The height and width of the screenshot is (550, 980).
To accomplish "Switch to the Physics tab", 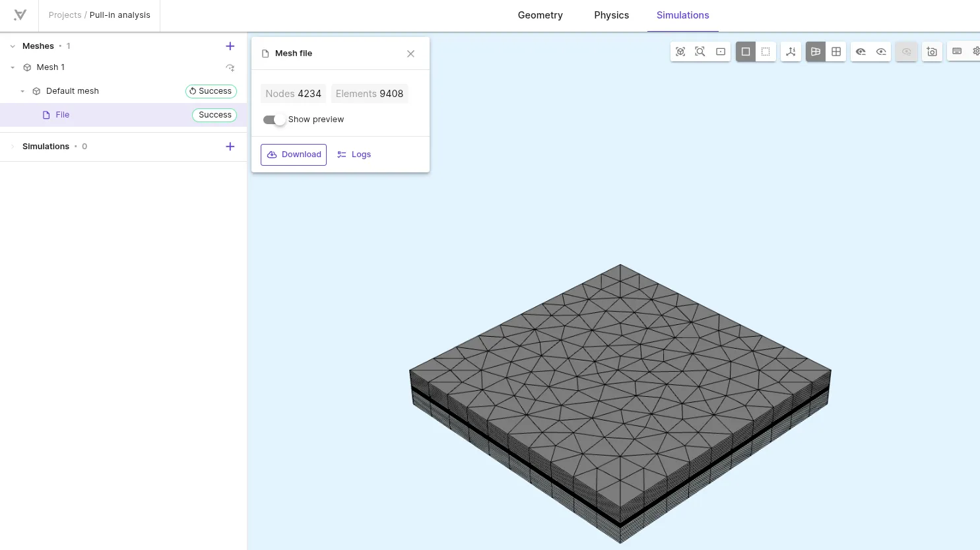I will pyautogui.click(x=611, y=15).
